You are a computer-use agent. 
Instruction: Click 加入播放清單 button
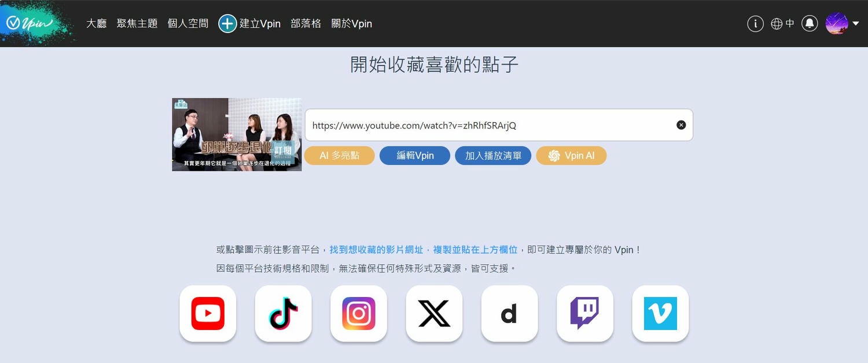tap(493, 156)
